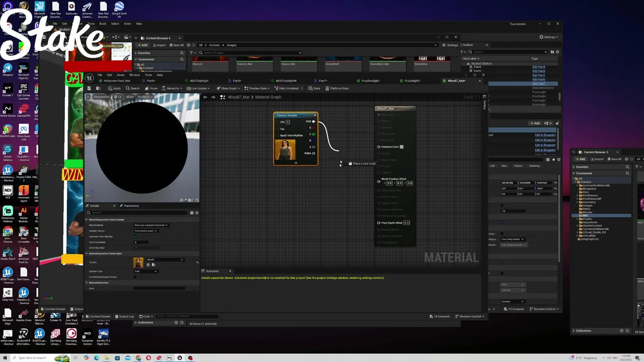644x362 pixels.
Task: Open the Window menu
Action: (x=134, y=75)
